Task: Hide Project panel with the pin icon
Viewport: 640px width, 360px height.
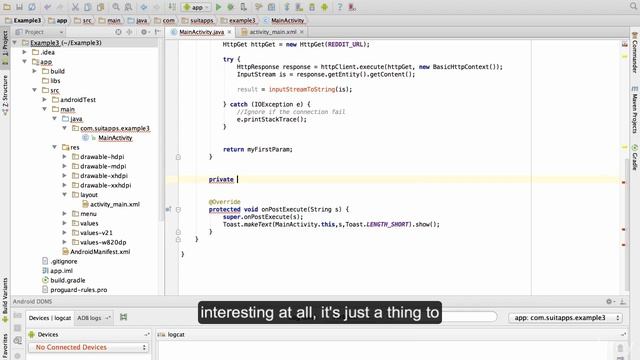Action: point(157,32)
